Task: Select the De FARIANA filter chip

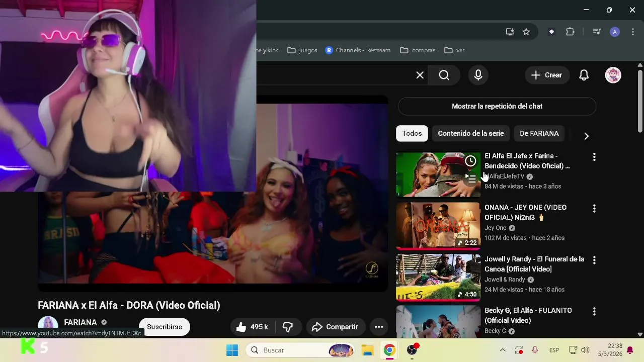Action: point(539,133)
